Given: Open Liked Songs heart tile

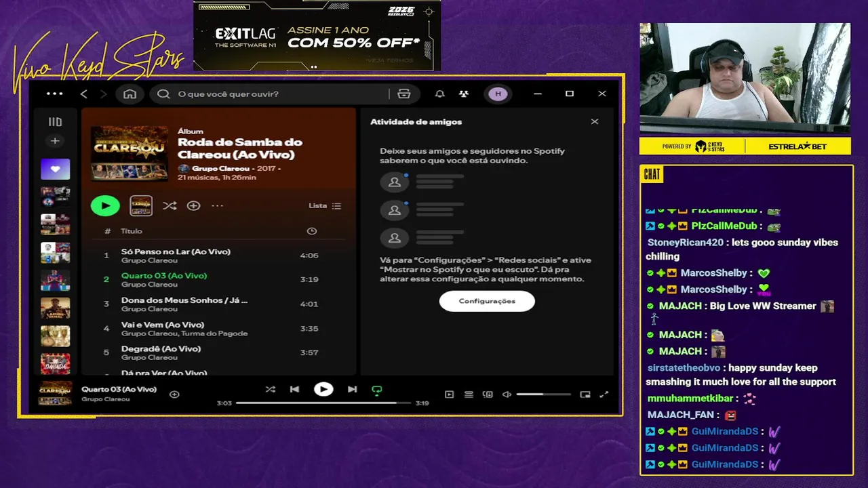Looking at the screenshot, I should click(x=55, y=169).
